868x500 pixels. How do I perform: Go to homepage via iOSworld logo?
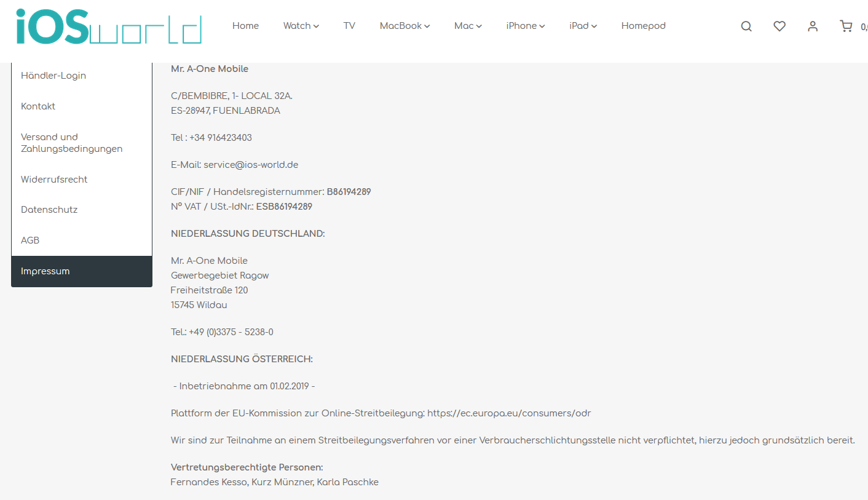coord(109,26)
